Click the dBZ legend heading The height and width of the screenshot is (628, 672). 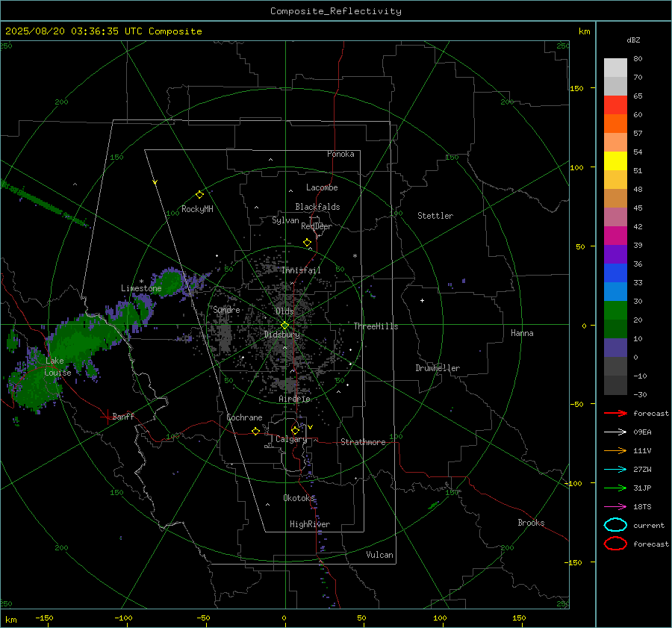pyautogui.click(x=633, y=40)
